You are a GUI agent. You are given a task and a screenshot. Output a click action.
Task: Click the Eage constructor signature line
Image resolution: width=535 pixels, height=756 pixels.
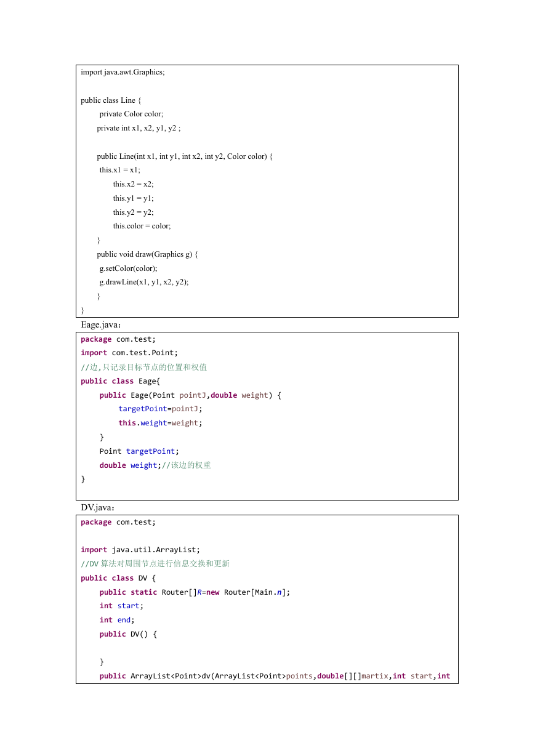(x=190, y=395)
